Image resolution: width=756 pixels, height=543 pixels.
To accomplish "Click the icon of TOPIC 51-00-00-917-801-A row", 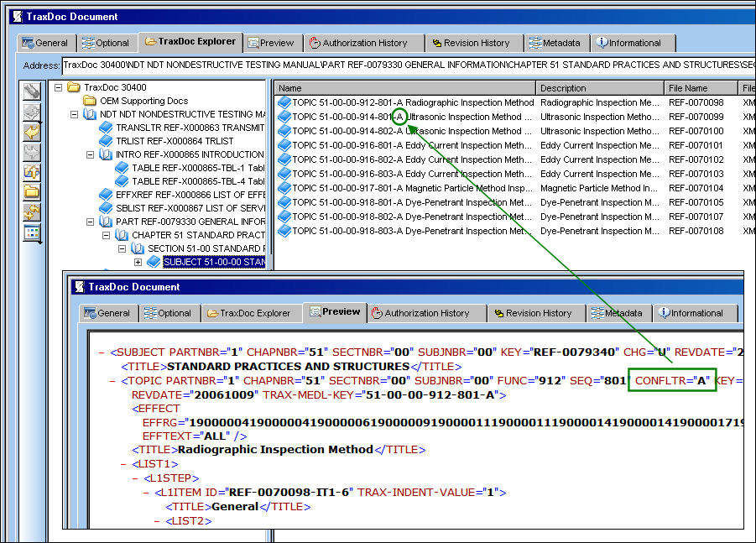I will (284, 188).
